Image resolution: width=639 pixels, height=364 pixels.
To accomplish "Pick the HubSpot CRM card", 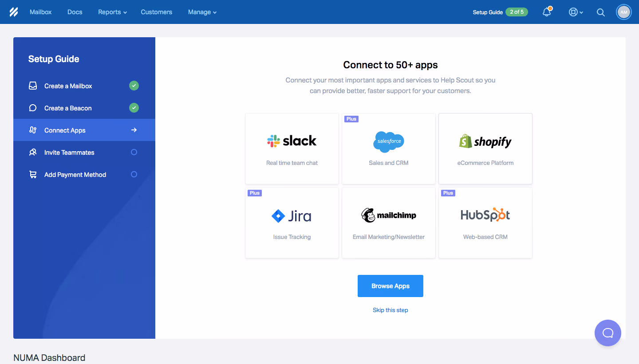I will tap(485, 223).
